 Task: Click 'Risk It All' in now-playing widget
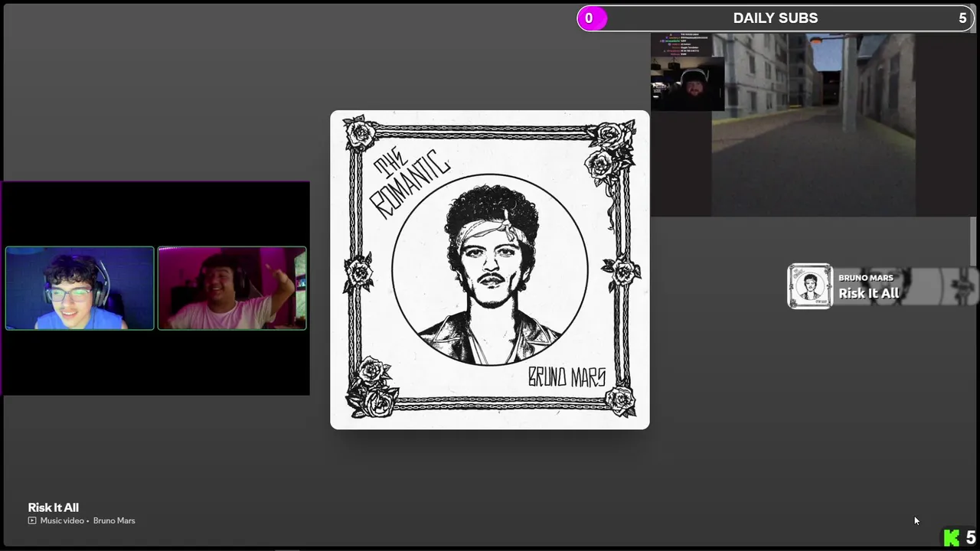pos(869,293)
